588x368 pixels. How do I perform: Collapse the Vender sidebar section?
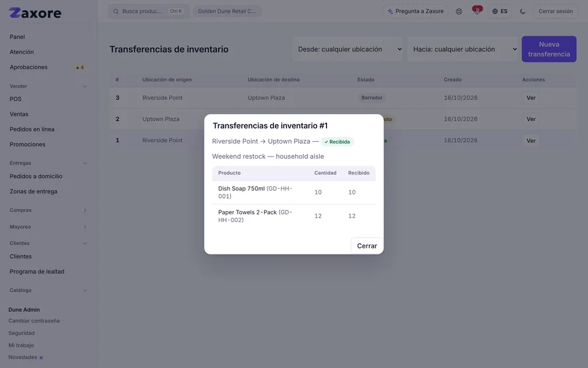[48, 86]
